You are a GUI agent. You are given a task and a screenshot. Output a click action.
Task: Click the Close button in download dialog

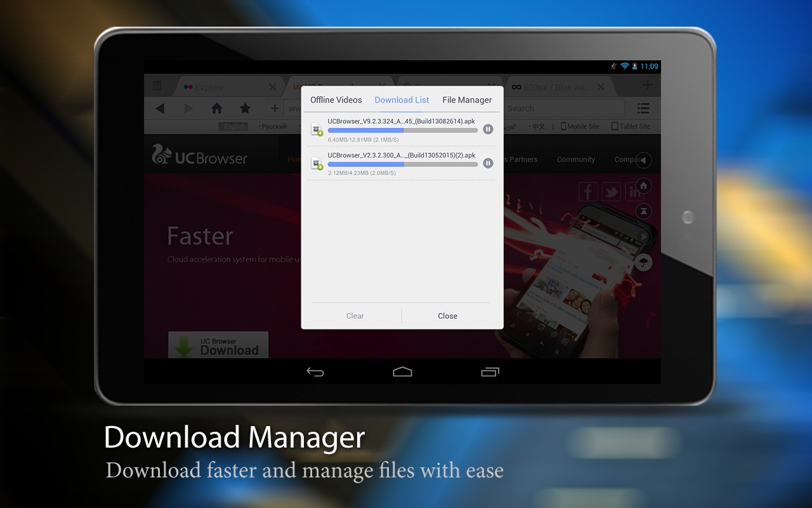447,316
